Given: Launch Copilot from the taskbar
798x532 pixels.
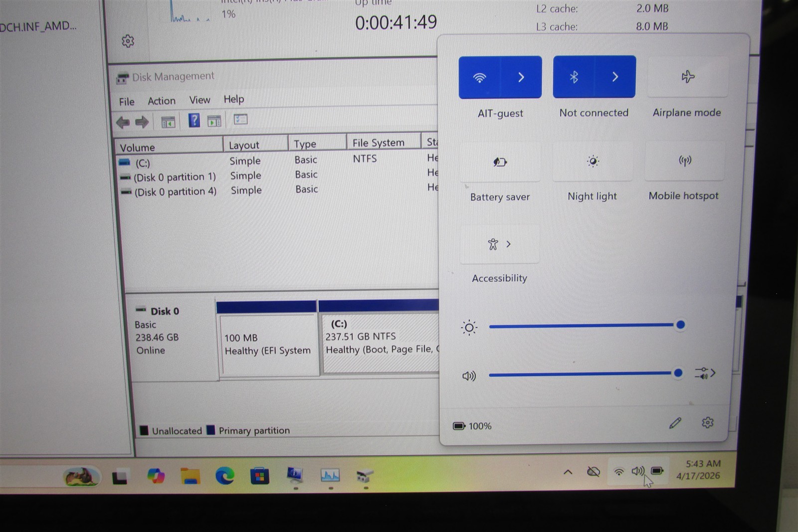Looking at the screenshot, I should coord(156,476).
